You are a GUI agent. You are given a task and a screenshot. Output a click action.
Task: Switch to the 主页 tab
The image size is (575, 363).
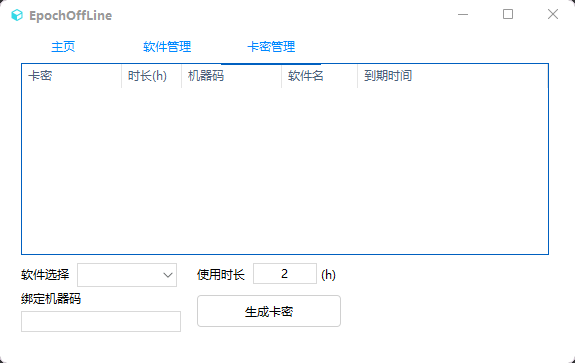63,47
